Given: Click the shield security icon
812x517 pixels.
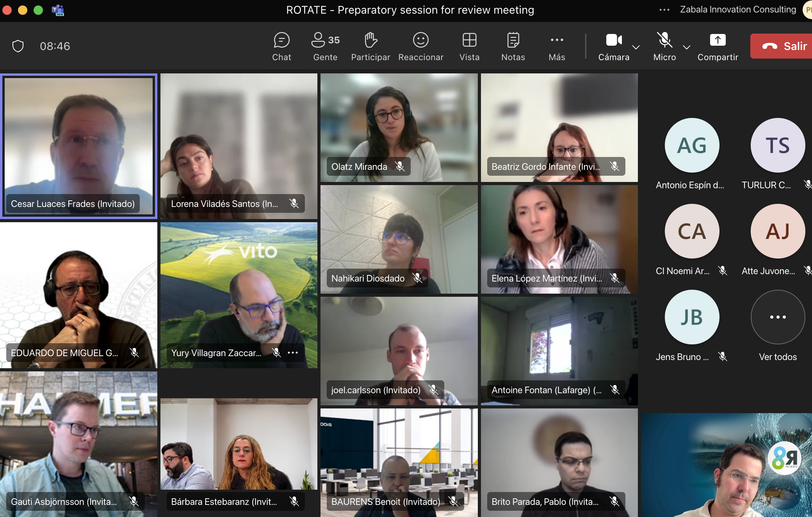Looking at the screenshot, I should pyautogui.click(x=18, y=46).
